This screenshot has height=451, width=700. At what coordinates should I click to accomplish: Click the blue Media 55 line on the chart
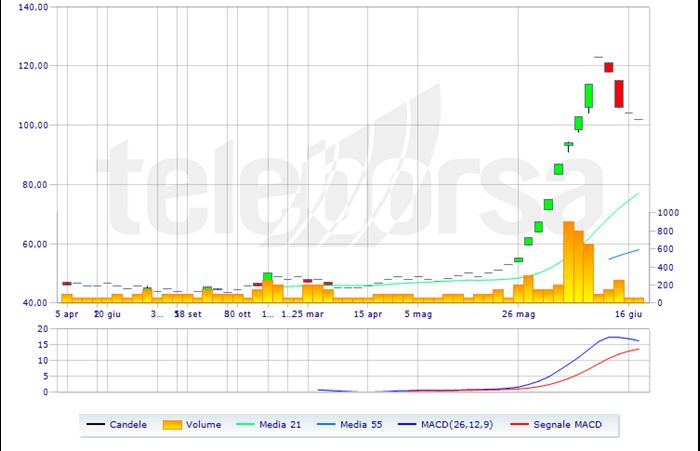pos(624,254)
